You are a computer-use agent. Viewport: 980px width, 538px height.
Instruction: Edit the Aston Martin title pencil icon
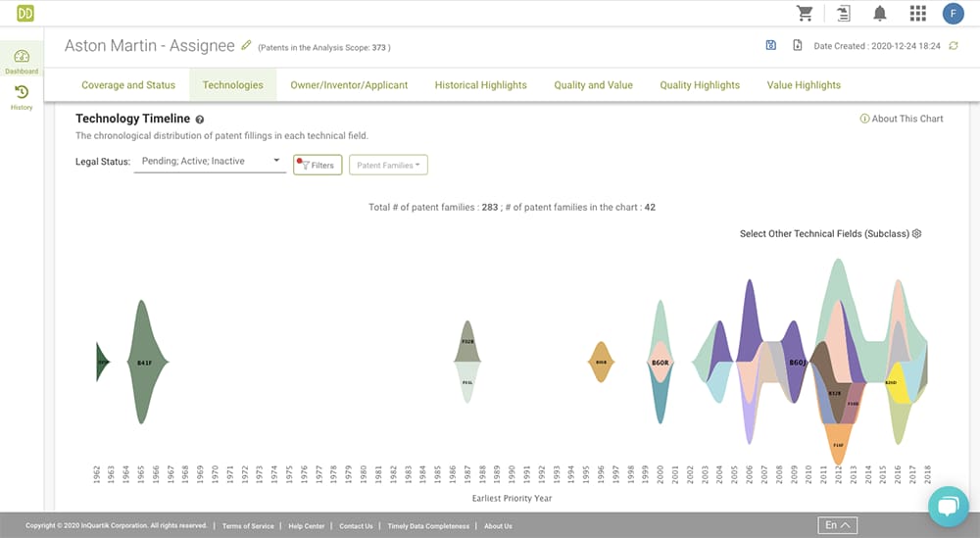tap(246, 45)
